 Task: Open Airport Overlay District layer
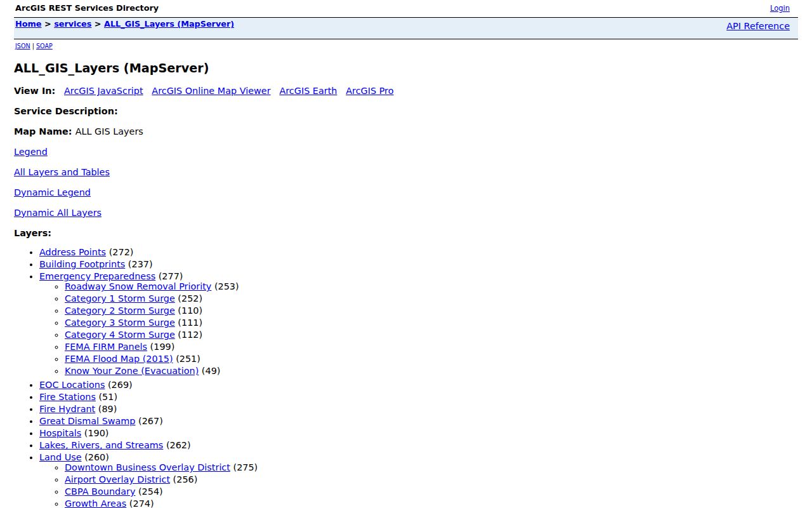[117, 479]
